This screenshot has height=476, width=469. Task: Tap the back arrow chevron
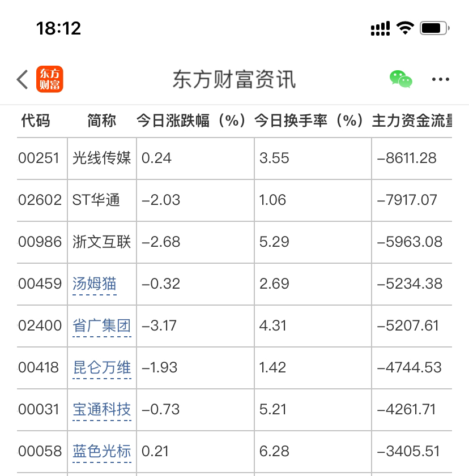coord(22,80)
